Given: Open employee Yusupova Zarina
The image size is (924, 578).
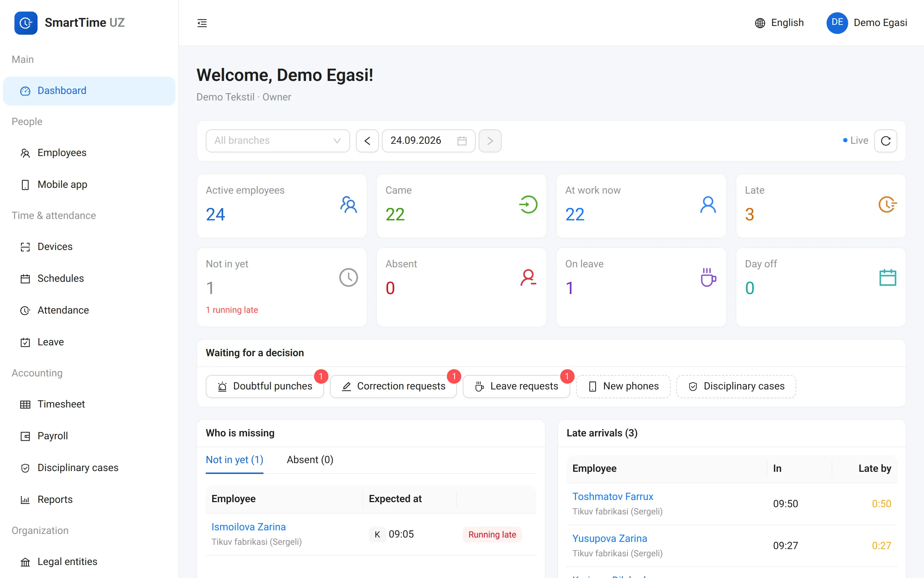Looking at the screenshot, I should pos(610,538).
